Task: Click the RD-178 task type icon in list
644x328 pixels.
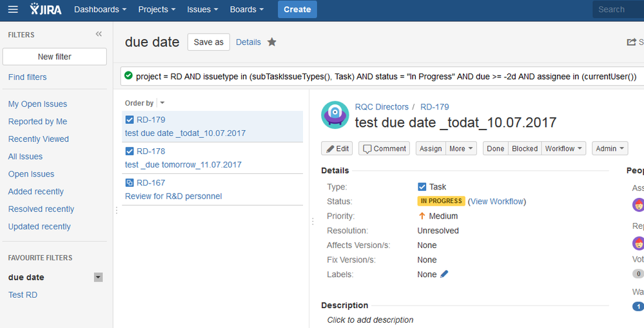Action: pyautogui.click(x=130, y=151)
